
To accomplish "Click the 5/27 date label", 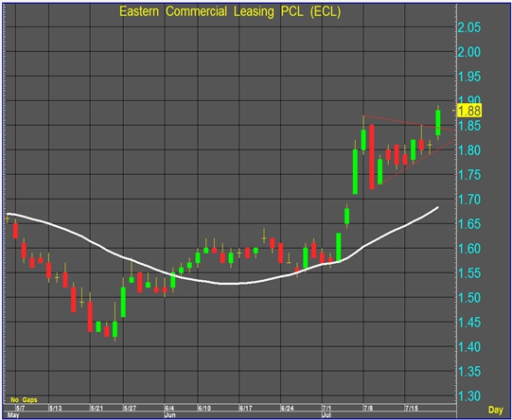I will click(x=130, y=409).
